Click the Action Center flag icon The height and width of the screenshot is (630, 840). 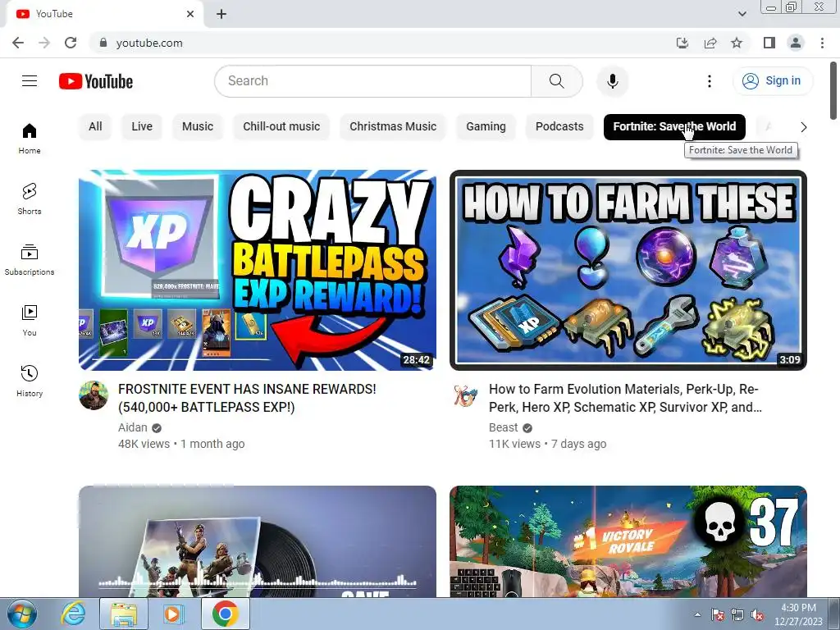pos(718,615)
